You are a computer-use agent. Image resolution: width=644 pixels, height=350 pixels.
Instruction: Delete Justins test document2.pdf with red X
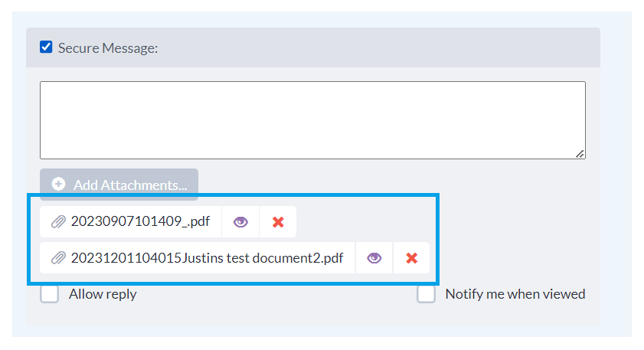[x=411, y=258]
